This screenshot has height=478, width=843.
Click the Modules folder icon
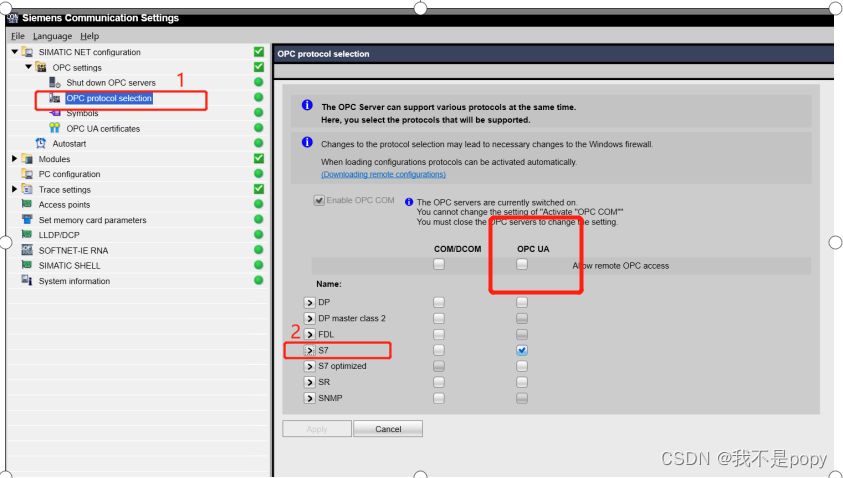click(x=27, y=159)
